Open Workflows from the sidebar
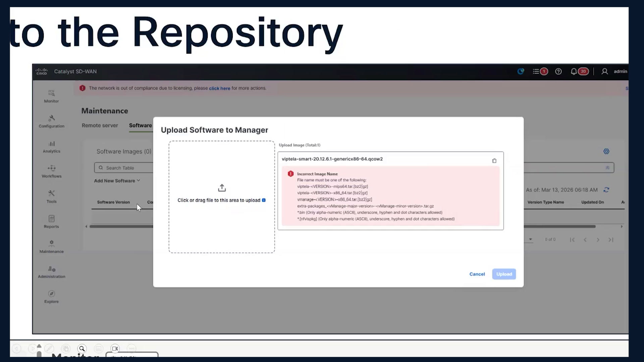This screenshot has width=644, height=362. [x=51, y=171]
